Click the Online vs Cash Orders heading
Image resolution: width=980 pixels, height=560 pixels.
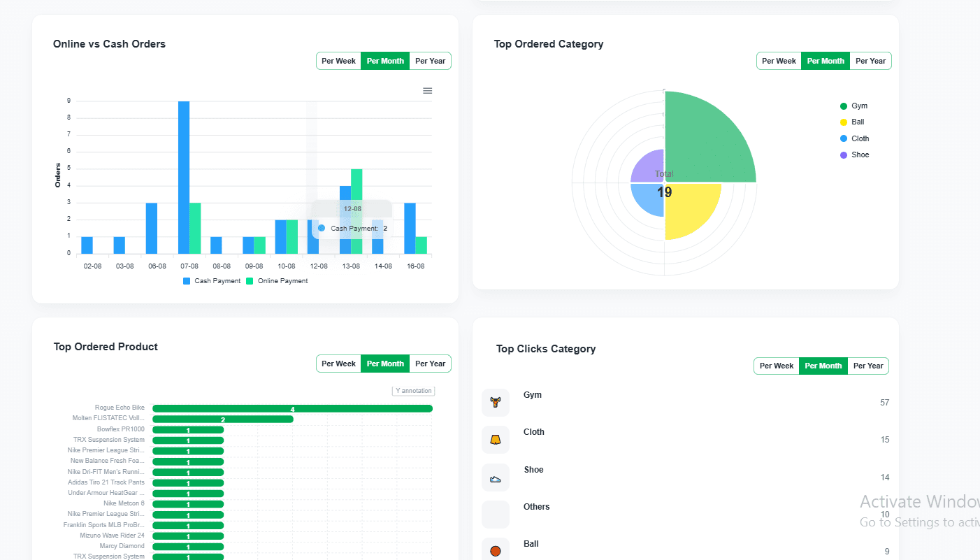click(x=109, y=44)
